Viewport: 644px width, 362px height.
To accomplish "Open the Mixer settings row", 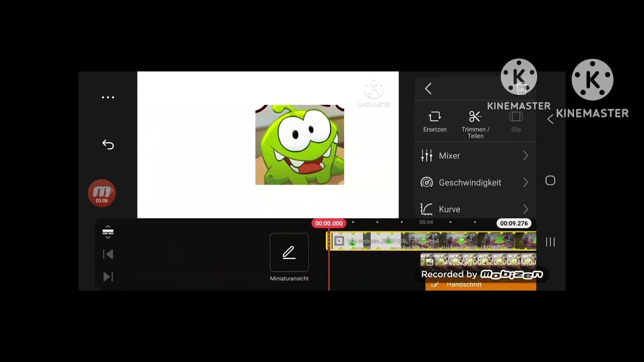I will (475, 156).
